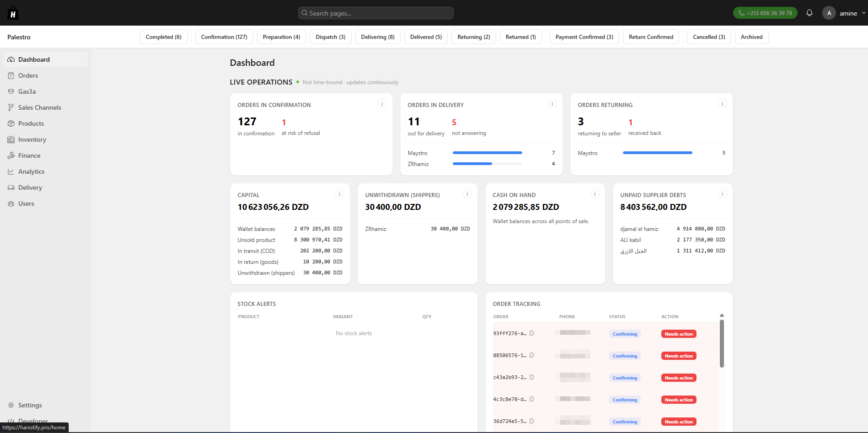Viewport: 868px width, 433px height.
Task: Click the Hanotify logo icon
Action: [x=13, y=13]
